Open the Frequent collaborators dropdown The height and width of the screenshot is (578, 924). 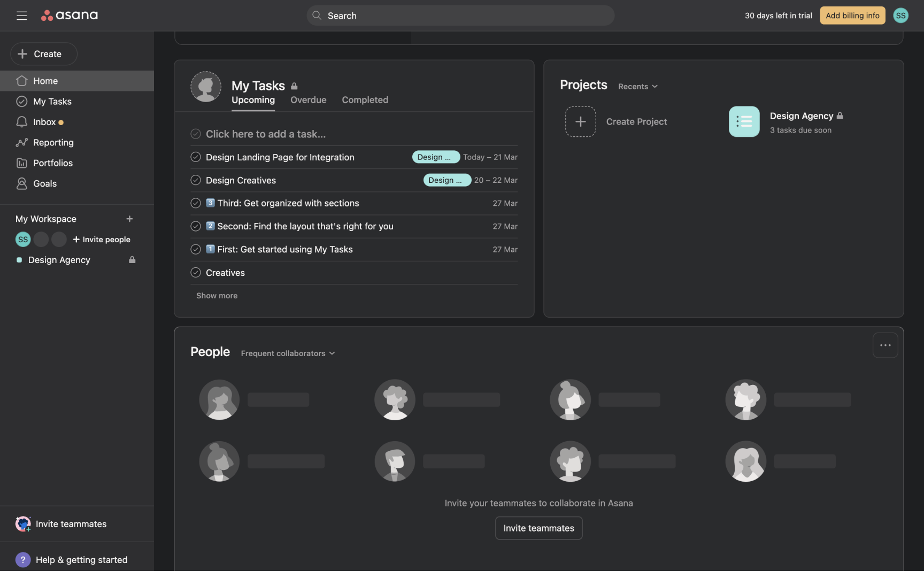pos(288,353)
